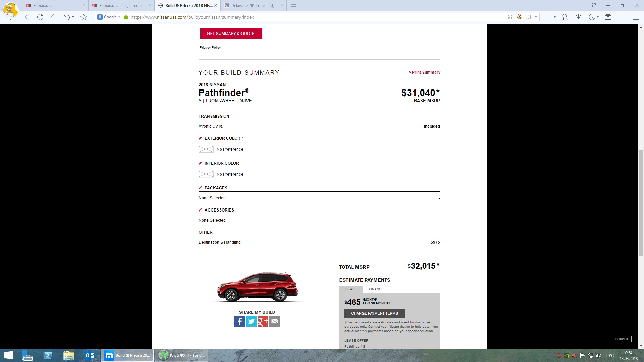
Task: Click the page vertical scrollbar thumb
Action: pyautogui.click(x=641, y=203)
